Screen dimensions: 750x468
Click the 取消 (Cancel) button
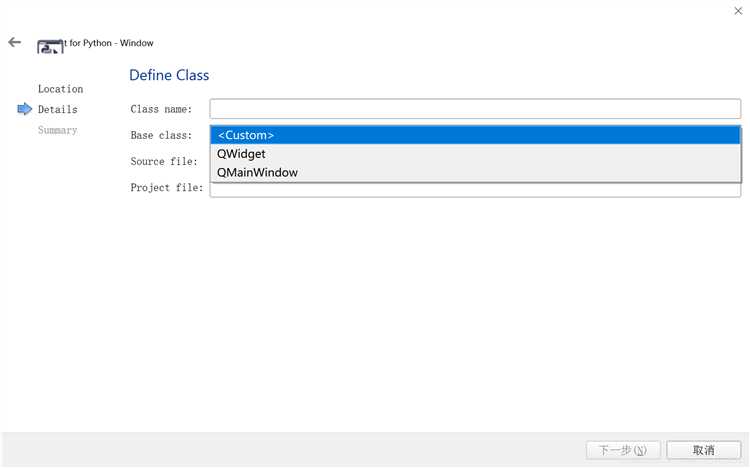click(704, 450)
